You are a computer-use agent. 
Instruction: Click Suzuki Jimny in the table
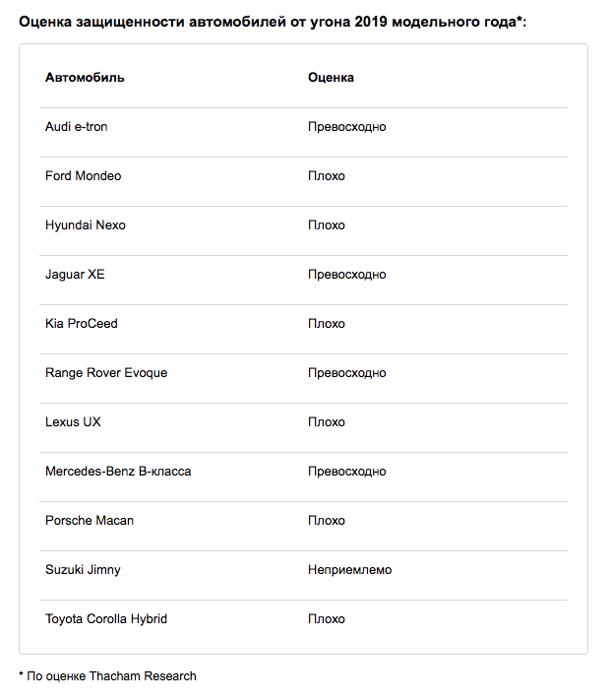pyautogui.click(x=83, y=570)
